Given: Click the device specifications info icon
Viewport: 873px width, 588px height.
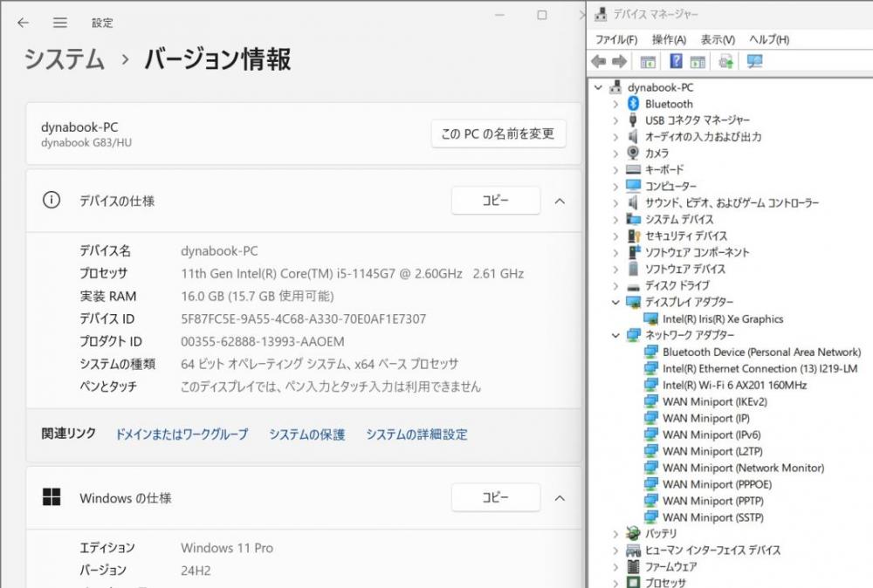Looking at the screenshot, I should (x=52, y=200).
